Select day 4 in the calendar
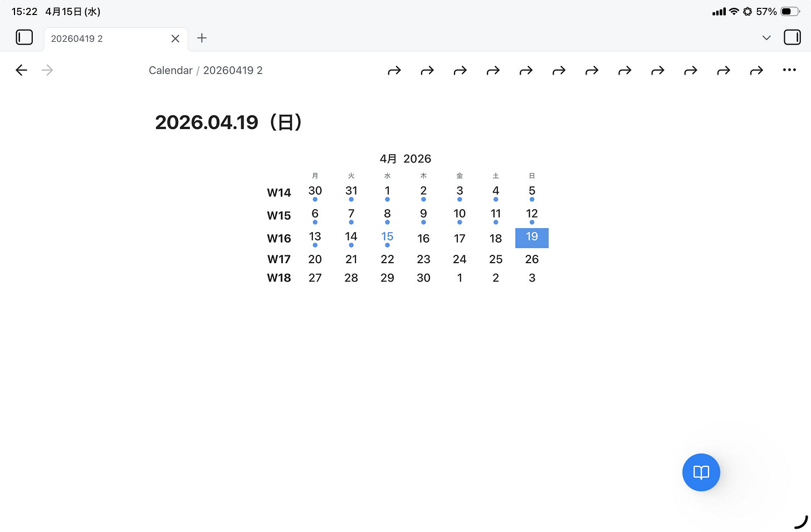This screenshot has height=532, width=811. (496, 193)
